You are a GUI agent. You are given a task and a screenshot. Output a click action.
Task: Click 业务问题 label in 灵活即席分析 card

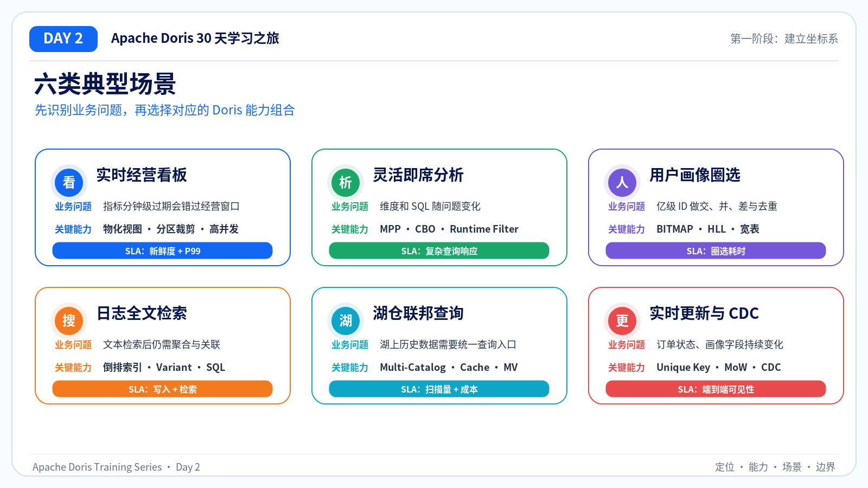point(350,207)
